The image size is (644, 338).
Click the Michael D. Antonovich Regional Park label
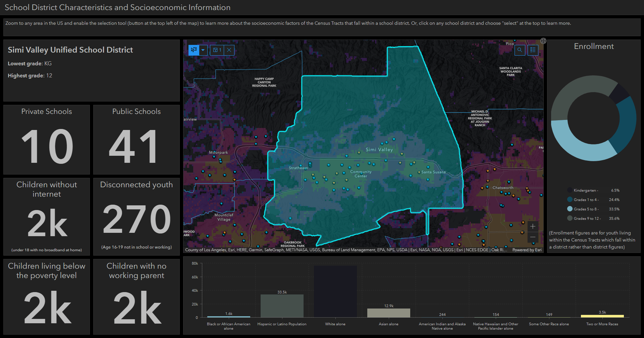[480, 118]
